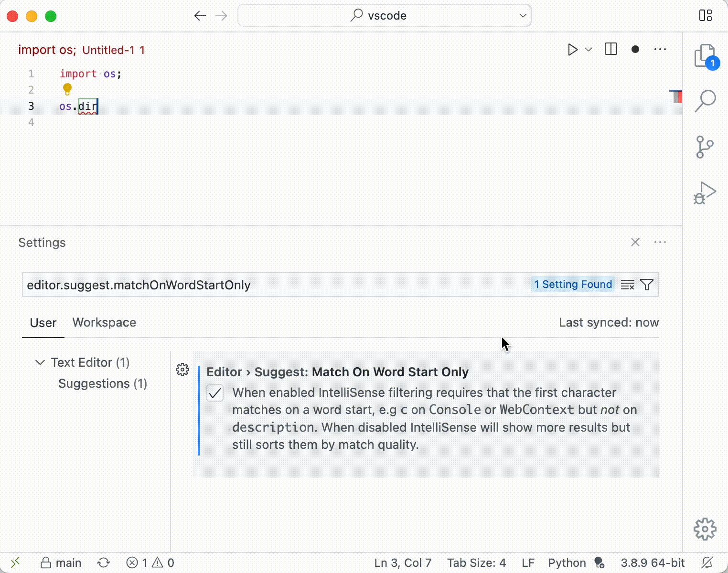The height and width of the screenshot is (573, 728).
Task: Click the 1 Setting Found badge
Action: (573, 285)
